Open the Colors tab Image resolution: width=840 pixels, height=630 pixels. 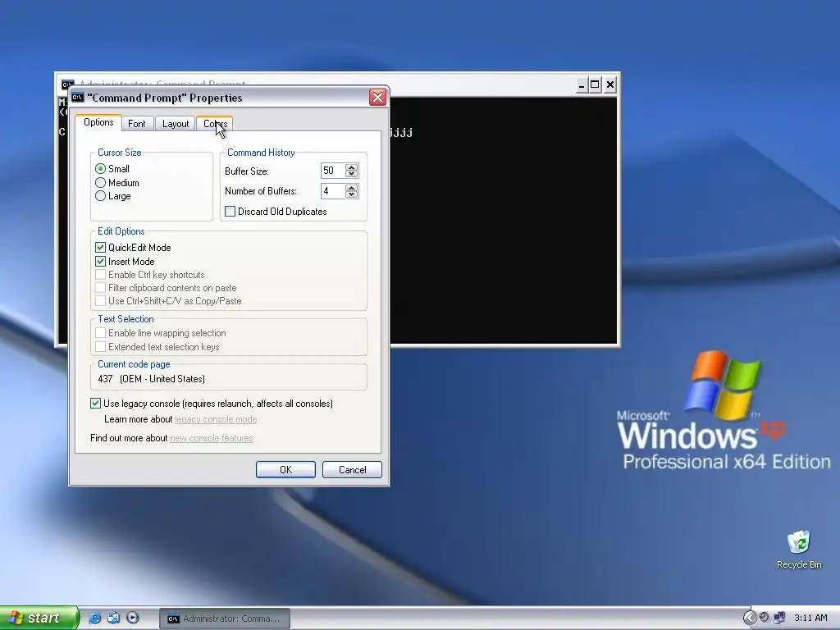215,124
